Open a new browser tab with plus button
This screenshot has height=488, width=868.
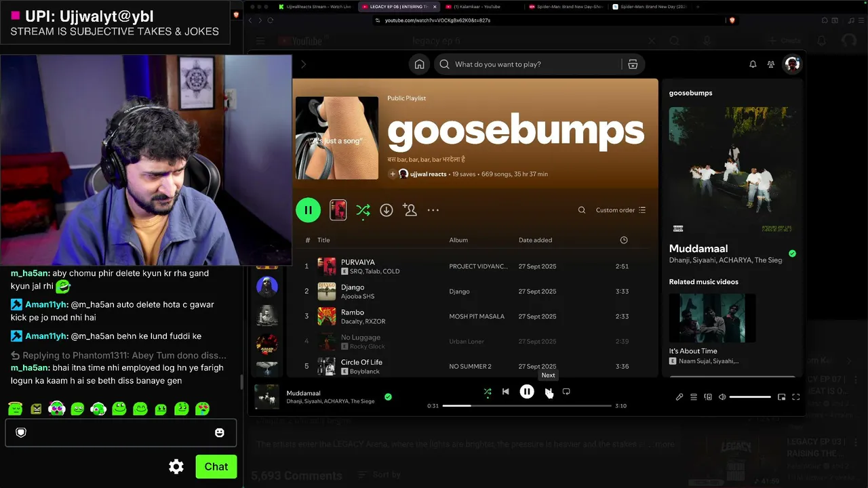coord(698,7)
